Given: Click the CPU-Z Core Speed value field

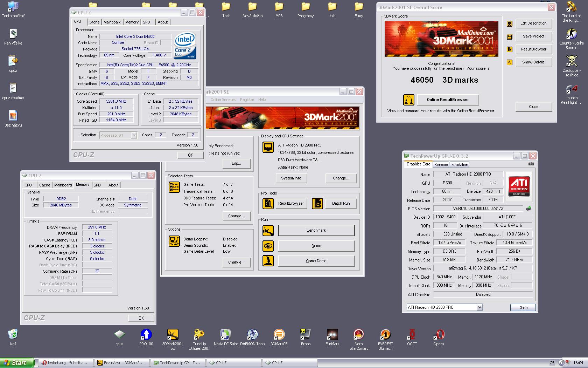Looking at the screenshot, I should [116, 102].
